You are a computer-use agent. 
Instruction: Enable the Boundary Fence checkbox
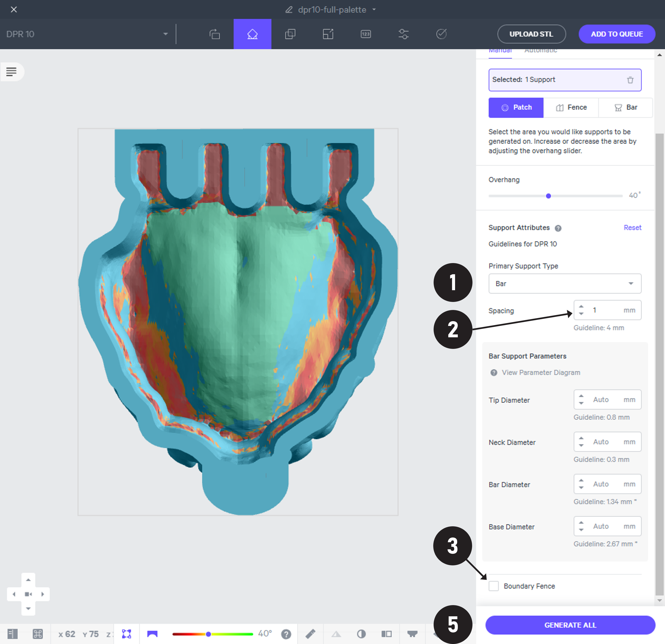point(494,586)
